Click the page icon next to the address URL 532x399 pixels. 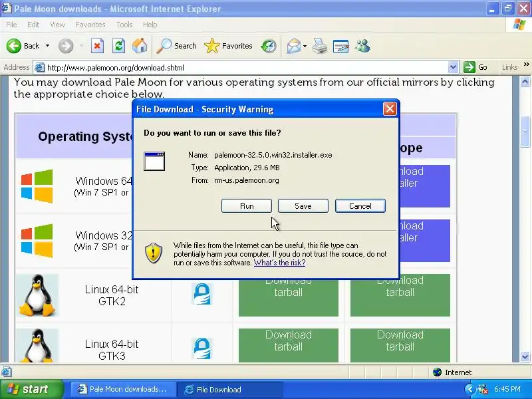40,67
